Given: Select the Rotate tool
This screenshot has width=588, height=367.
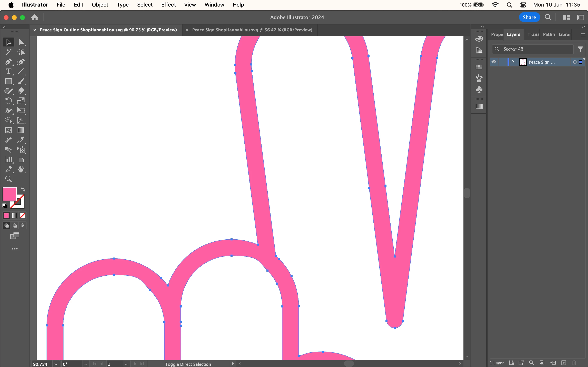Looking at the screenshot, I should pyautogui.click(x=8, y=101).
